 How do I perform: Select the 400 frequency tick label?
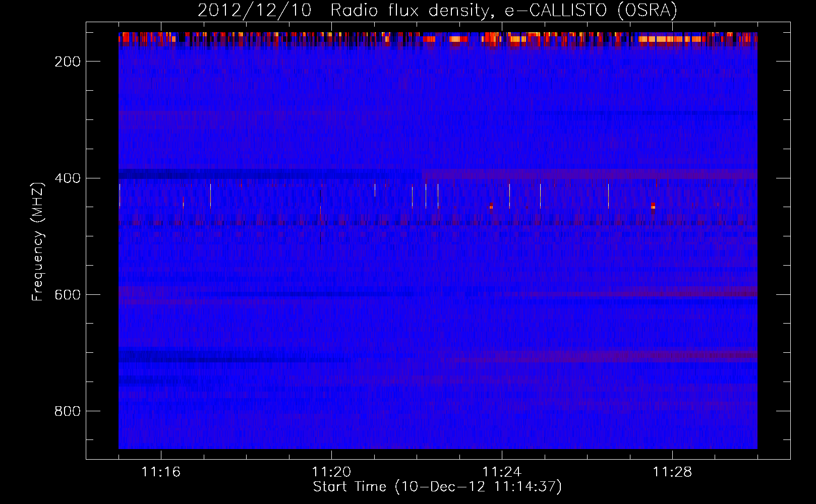68,178
